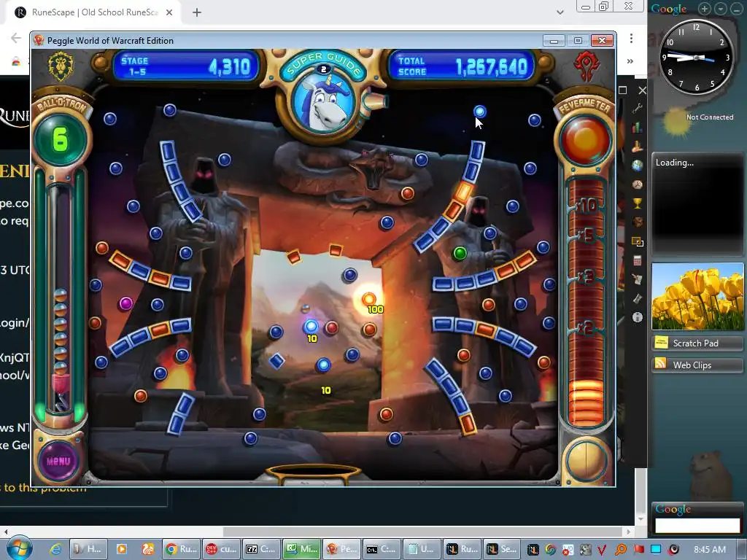This screenshot has height=560, width=747.
Task: Open the Chrome three-dot menu
Action: (631, 38)
